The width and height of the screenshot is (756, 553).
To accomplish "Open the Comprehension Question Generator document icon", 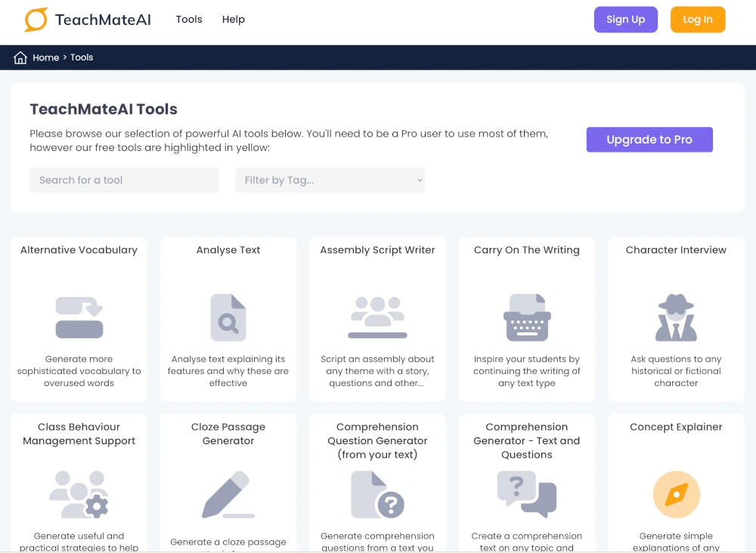I will click(x=377, y=495).
